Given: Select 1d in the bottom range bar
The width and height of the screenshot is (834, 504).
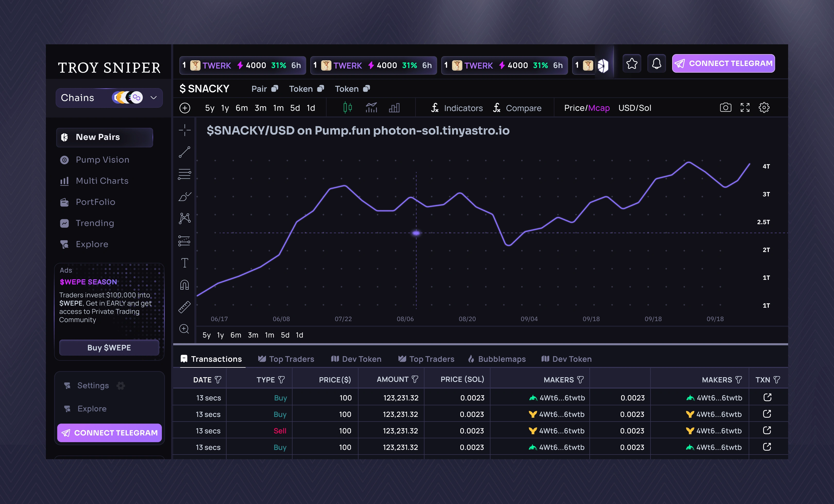Looking at the screenshot, I should 299,335.
